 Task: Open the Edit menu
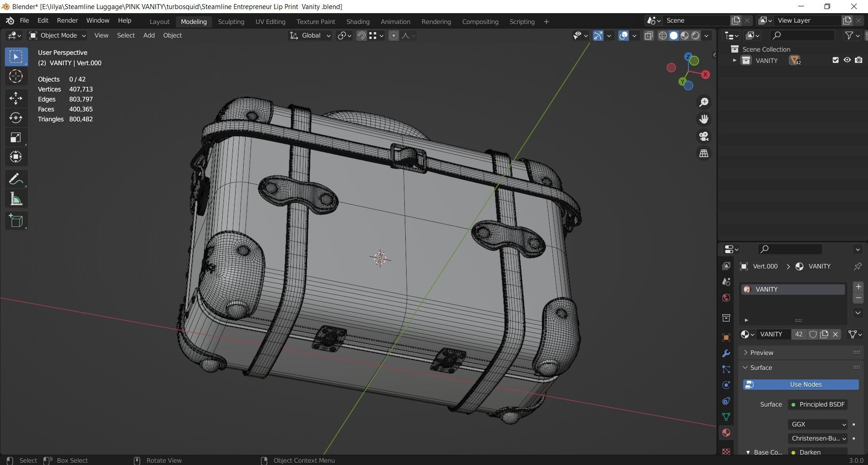[43, 21]
